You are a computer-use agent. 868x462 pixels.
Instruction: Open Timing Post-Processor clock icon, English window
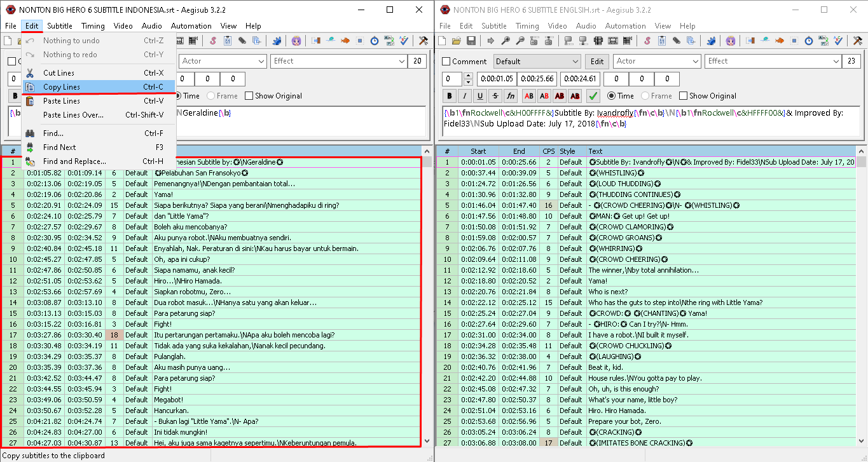[x=809, y=41]
